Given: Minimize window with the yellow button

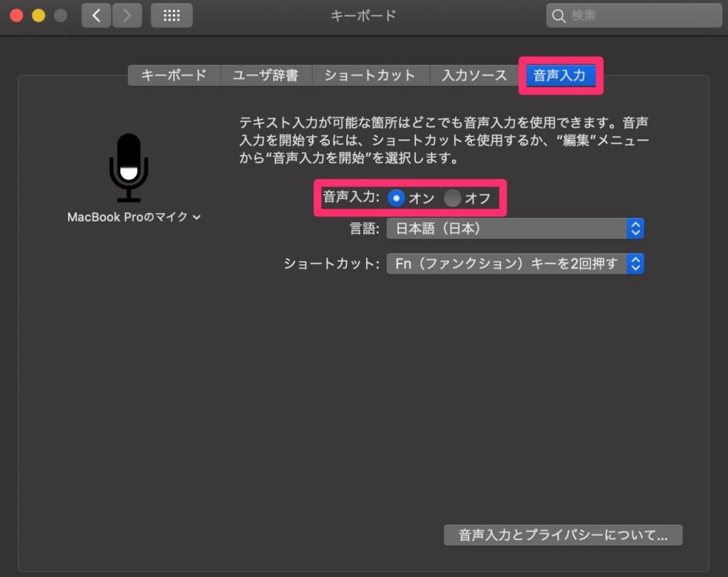Looking at the screenshot, I should (38, 16).
